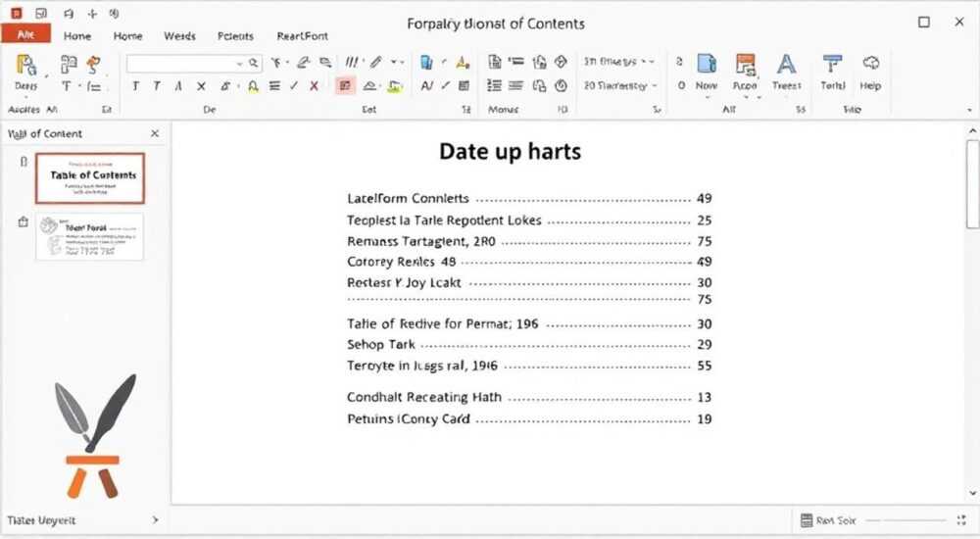This screenshot has width=980, height=539.
Task: Click the Date up harts slide title
Action: [x=510, y=151]
